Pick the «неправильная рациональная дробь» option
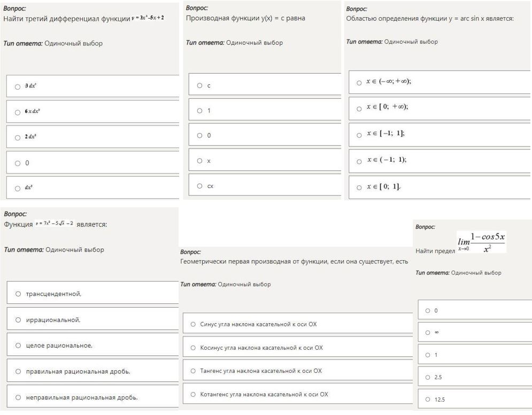 click(x=18, y=397)
